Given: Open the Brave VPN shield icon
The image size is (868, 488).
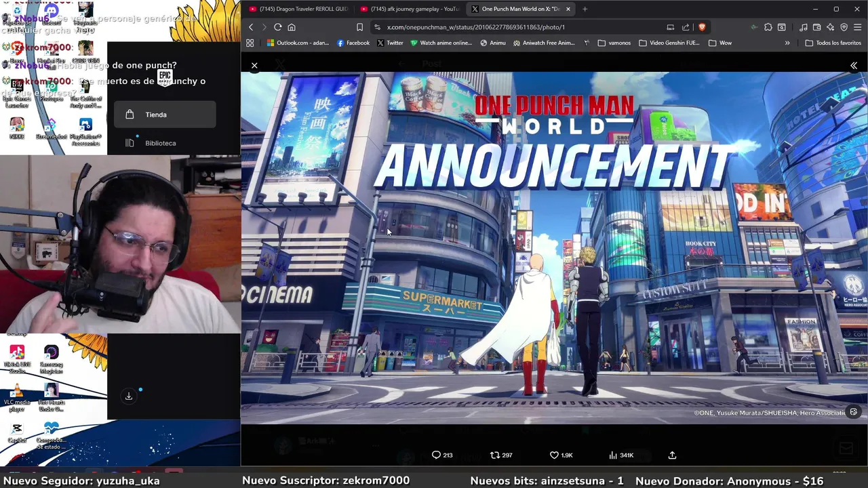Looking at the screenshot, I should click(844, 27).
